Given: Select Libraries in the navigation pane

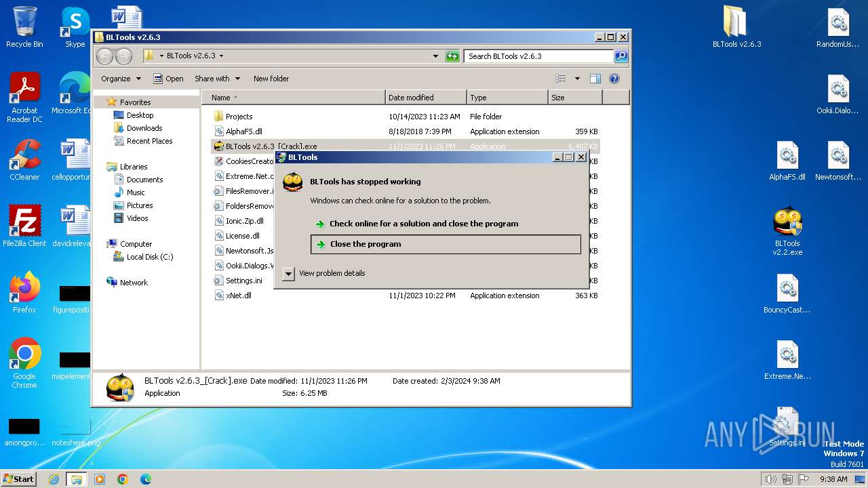Looking at the screenshot, I should point(134,167).
